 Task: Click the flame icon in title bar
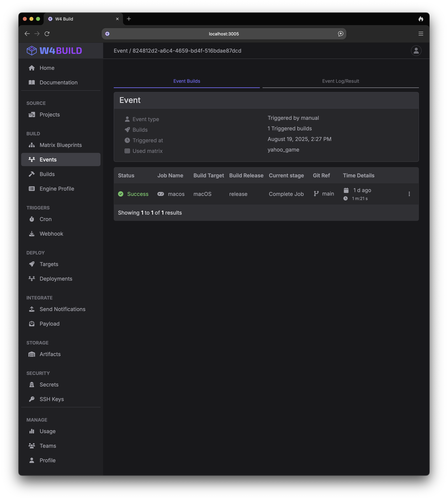pos(421,19)
